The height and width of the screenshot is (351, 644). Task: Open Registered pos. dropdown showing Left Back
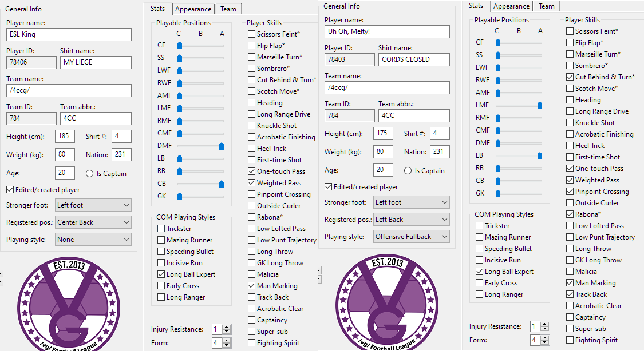[x=412, y=220]
